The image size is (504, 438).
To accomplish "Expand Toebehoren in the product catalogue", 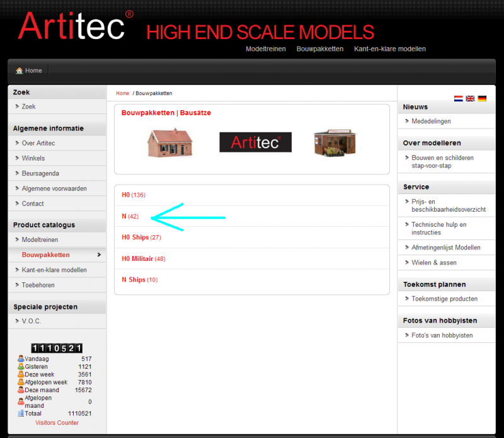I will 38,285.
